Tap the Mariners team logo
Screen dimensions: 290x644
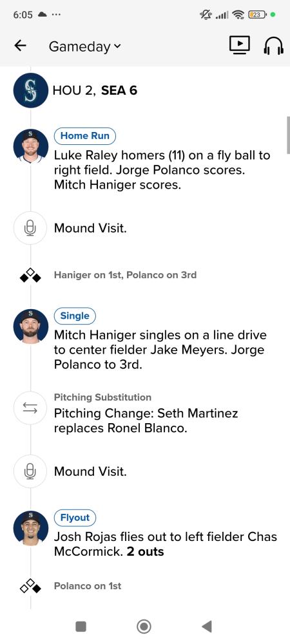(x=30, y=90)
